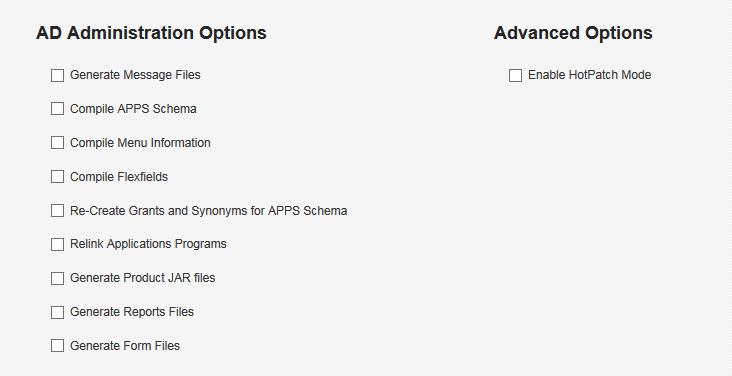Turn on the Enable HotPatch Mode checkbox

(x=515, y=75)
